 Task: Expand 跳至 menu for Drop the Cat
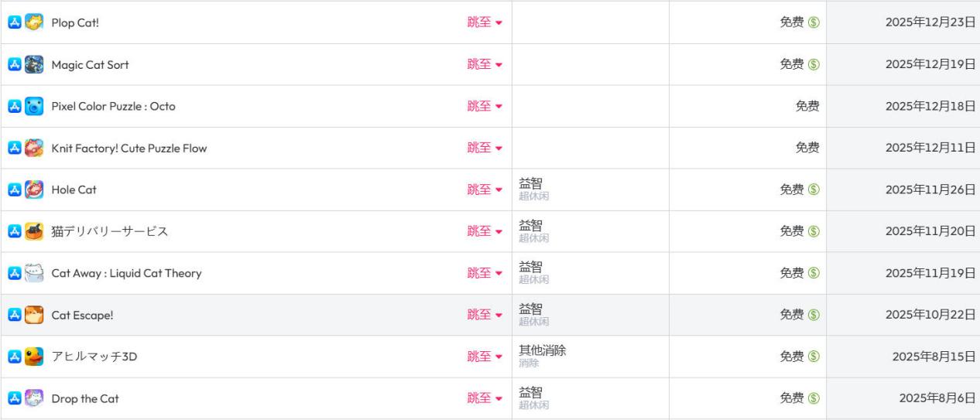(x=485, y=398)
